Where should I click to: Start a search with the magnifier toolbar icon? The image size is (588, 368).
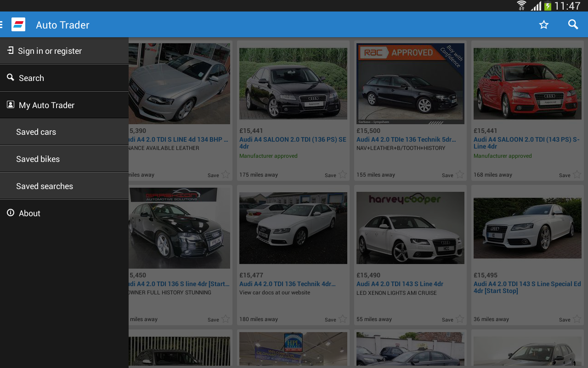[573, 24]
